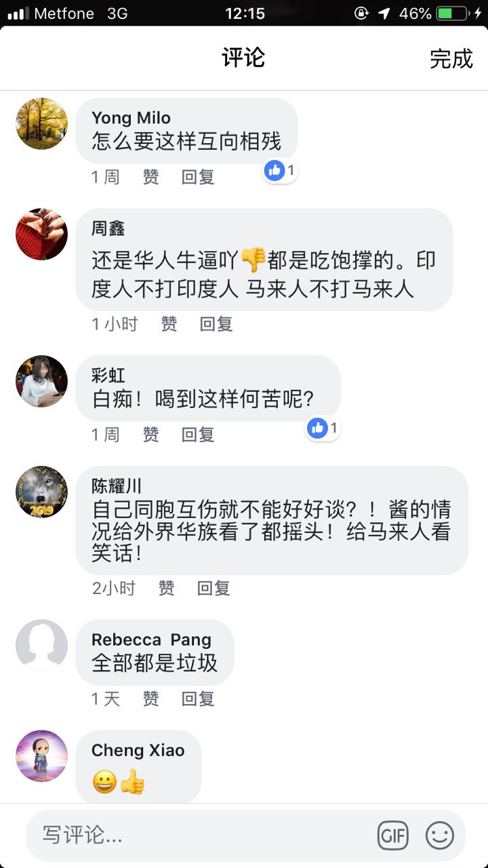Open the emoji smiley picker

tap(440, 835)
